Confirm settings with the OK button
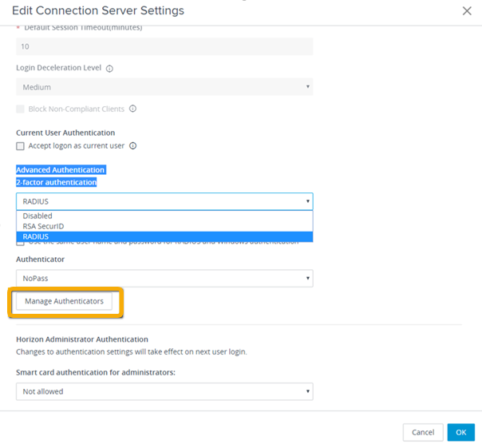The height and width of the screenshot is (448, 482). click(460, 432)
